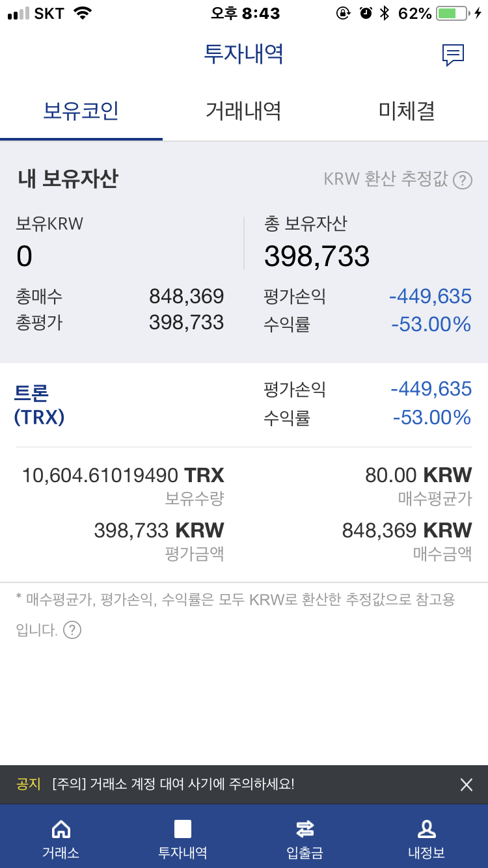Go to 거래소 home icon
Screen dimensions: 488x868
pos(61,829)
